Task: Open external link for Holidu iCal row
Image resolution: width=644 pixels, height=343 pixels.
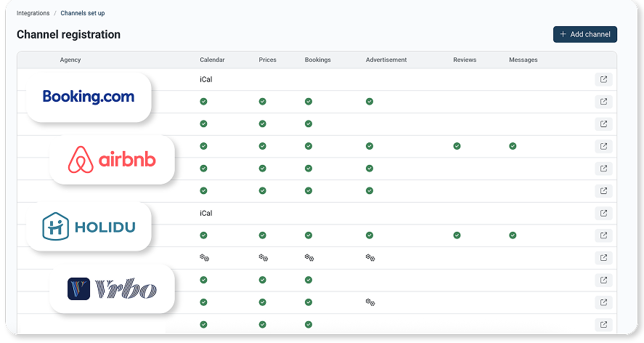Action: coord(603,213)
